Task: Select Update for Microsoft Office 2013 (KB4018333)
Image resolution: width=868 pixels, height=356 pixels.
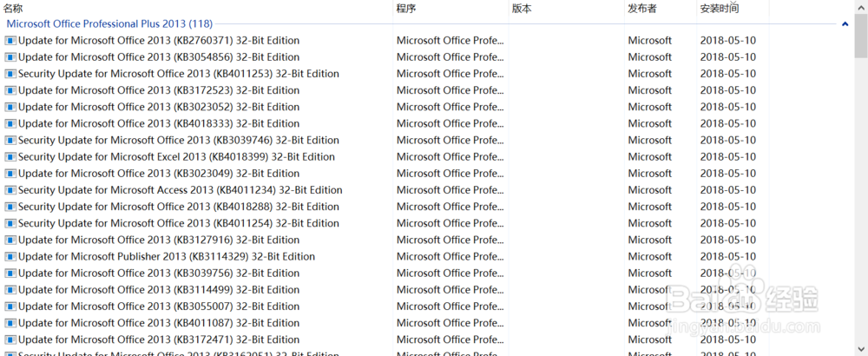Action: point(159,123)
